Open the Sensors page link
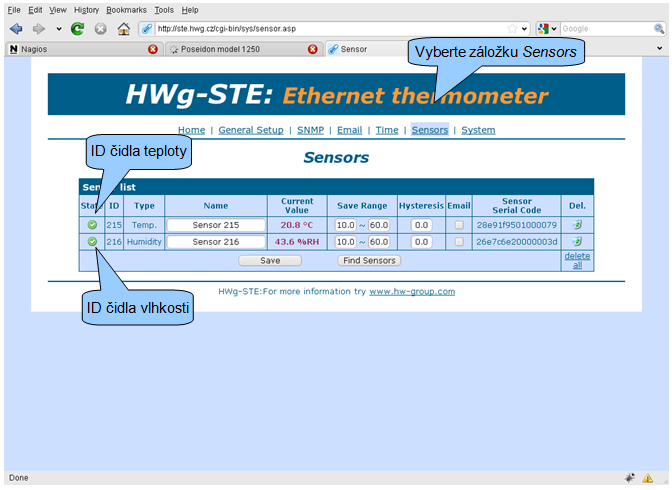672x490 pixels. 430,130
